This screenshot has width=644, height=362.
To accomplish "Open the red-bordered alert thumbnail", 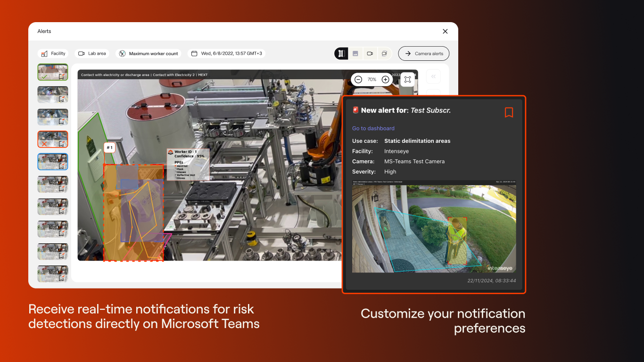I will [x=53, y=140].
